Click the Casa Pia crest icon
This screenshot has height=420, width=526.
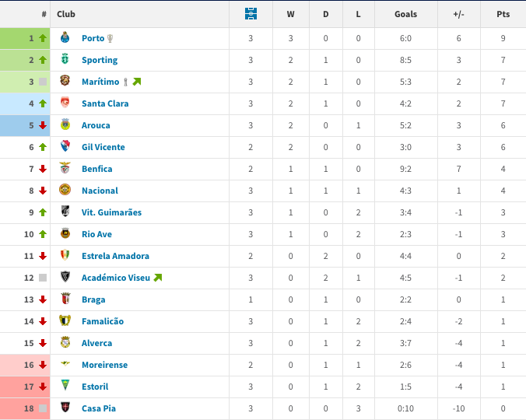click(65, 408)
